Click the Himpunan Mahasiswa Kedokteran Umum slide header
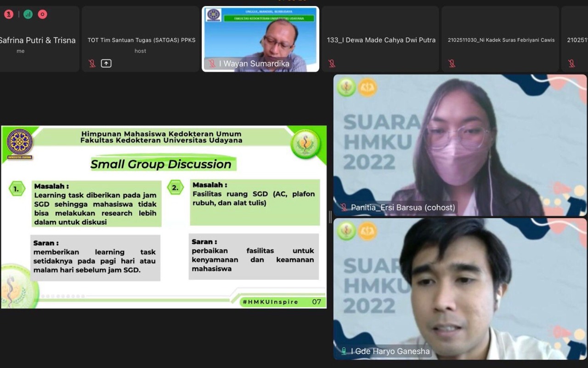588x368 pixels. 161,137
